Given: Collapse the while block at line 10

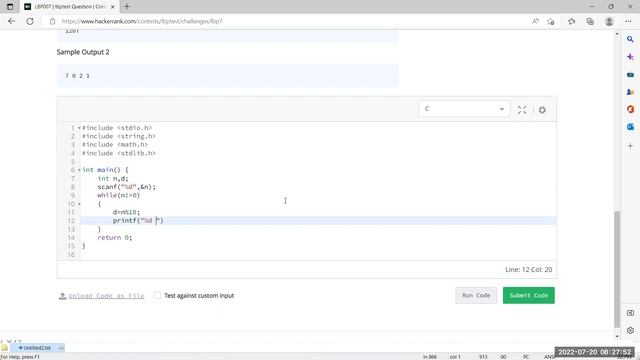Looking at the screenshot, I should click(79, 204).
